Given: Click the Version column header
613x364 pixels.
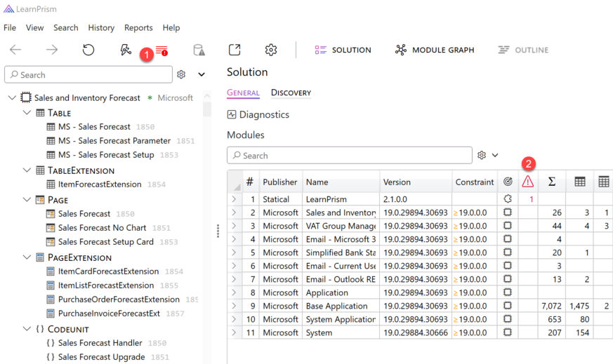Looking at the screenshot, I should tap(415, 182).
